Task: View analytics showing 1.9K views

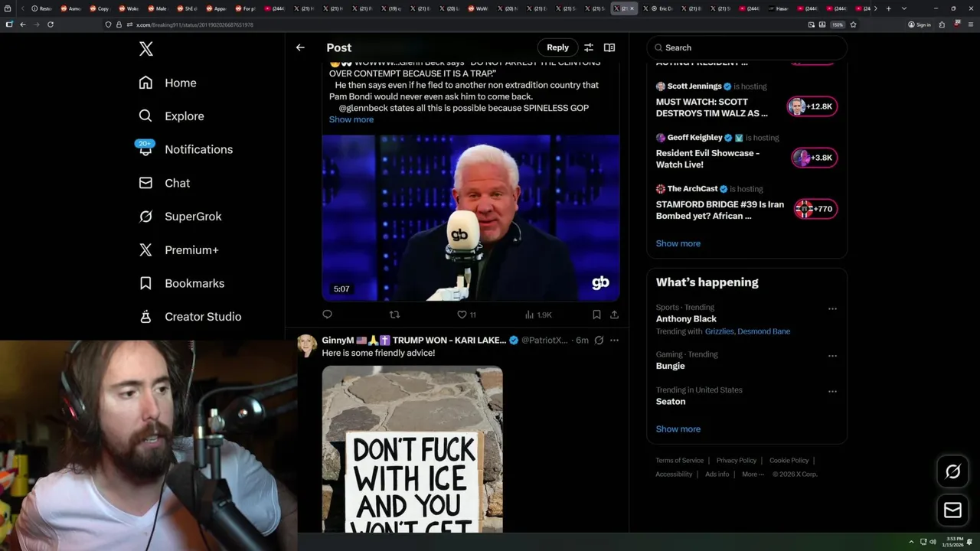Action: [x=538, y=315]
